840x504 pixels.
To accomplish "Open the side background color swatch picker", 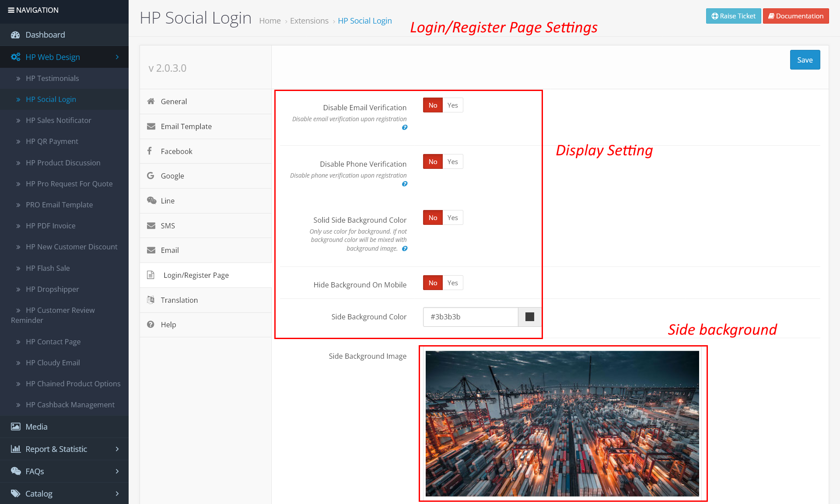I will [529, 317].
